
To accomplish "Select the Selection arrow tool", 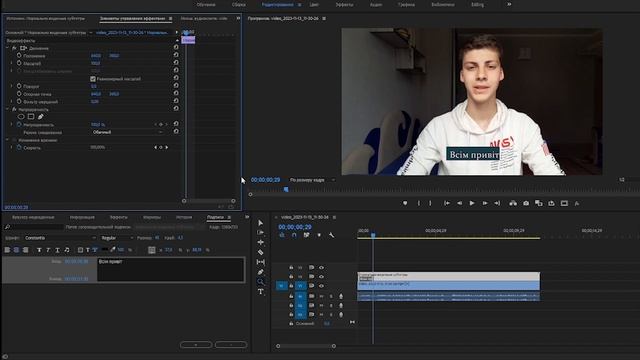I will click(x=260, y=223).
